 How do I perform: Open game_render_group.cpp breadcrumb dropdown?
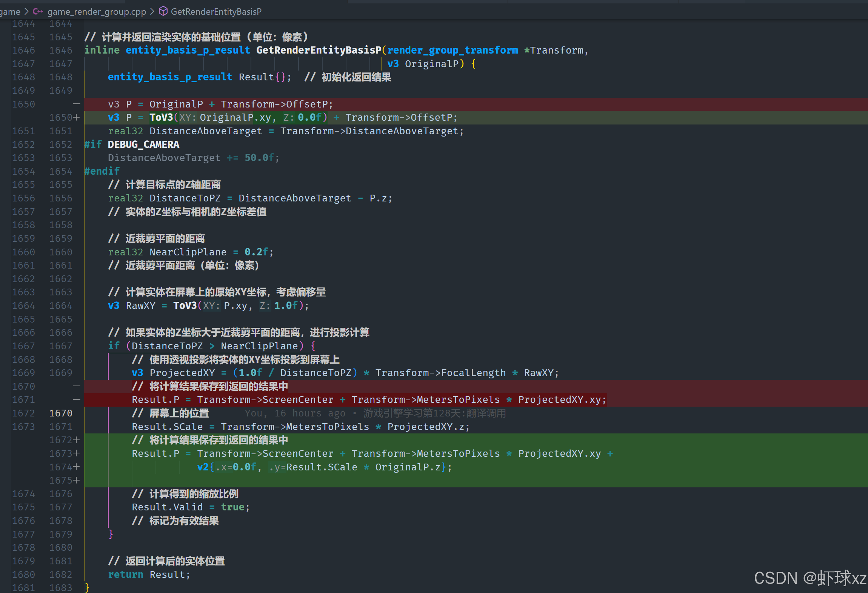[97, 11]
